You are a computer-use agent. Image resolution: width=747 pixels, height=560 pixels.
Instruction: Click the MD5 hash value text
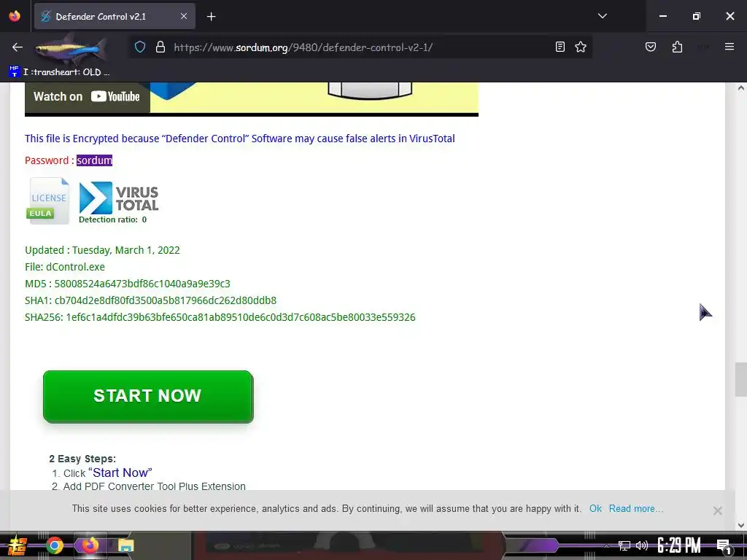[142, 284]
